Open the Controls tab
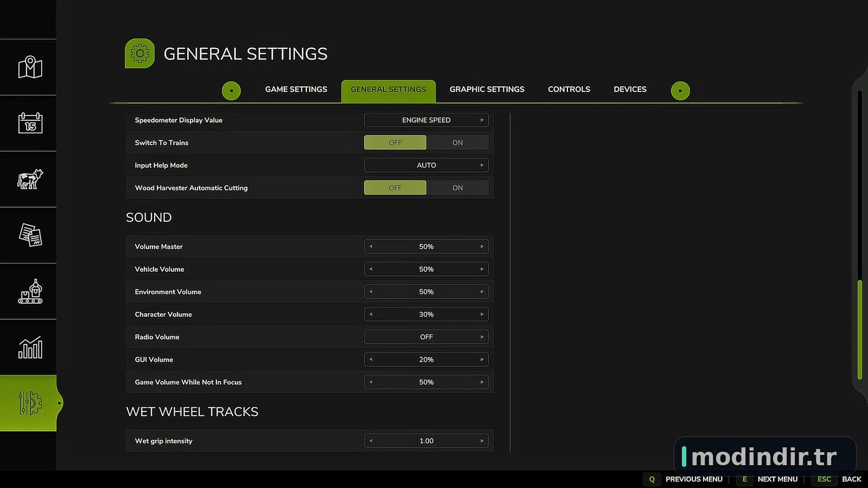This screenshot has height=488, width=868. (x=569, y=89)
